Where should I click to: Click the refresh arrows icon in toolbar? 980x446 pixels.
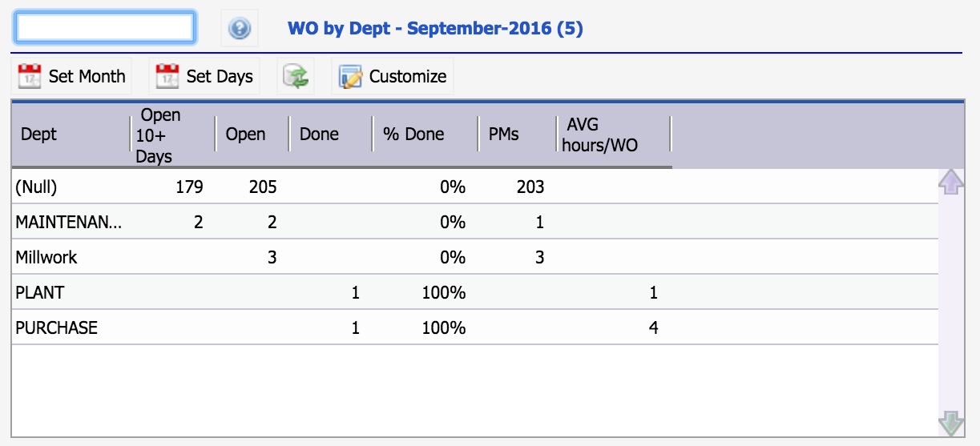coord(296,77)
